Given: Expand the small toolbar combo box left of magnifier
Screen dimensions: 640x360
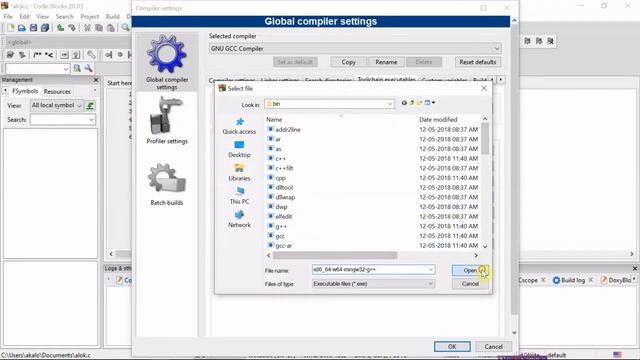Looking at the screenshot, I should tap(66, 69).
